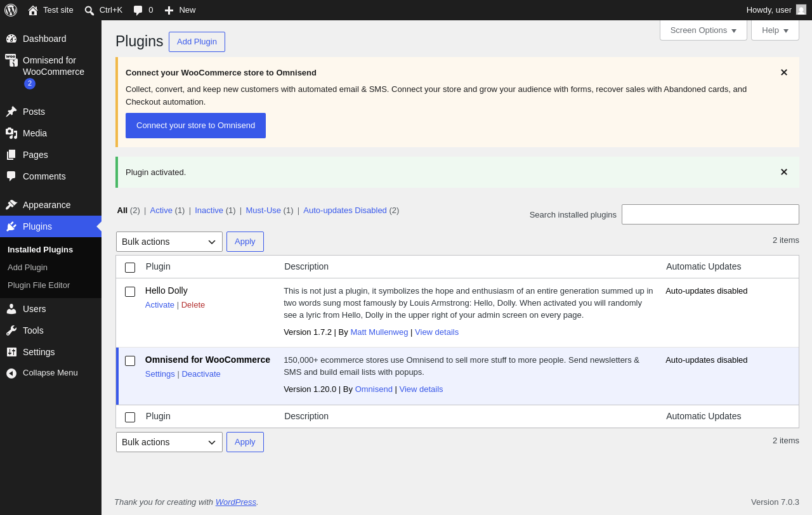Sort by the Plugin column header
The width and height of the screenshot is (812, 515).
tap(158, 266)
